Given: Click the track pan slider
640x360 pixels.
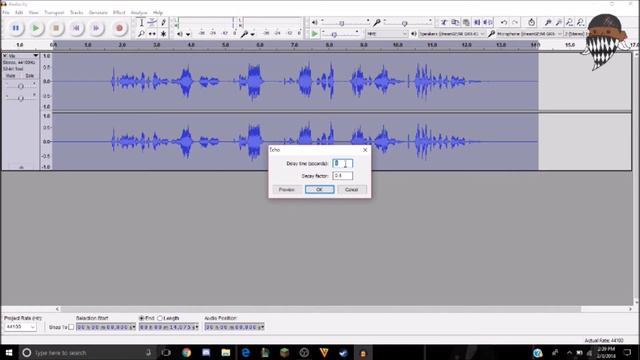Looking at the screenshot, I should pyautogui.click(x=20, y=98).
